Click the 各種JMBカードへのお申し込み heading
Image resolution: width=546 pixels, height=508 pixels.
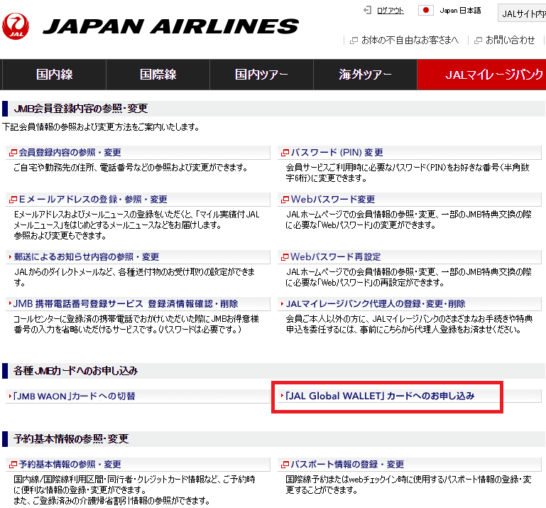76,371
